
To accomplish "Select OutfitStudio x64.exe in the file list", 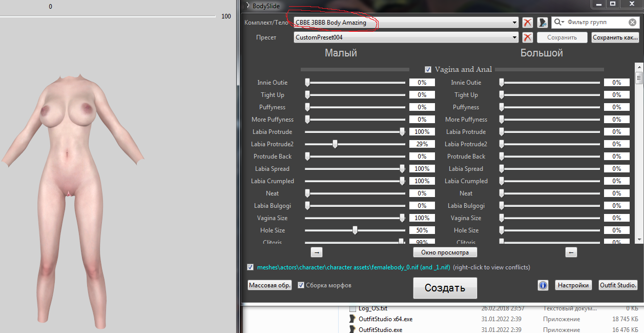I will click(x=385, y=319).
